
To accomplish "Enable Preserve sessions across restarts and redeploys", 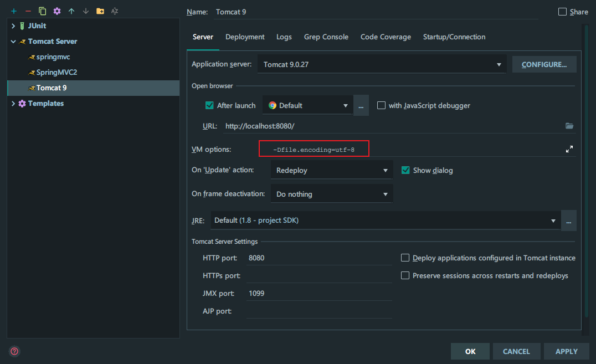I will click(x=405, y=275).
